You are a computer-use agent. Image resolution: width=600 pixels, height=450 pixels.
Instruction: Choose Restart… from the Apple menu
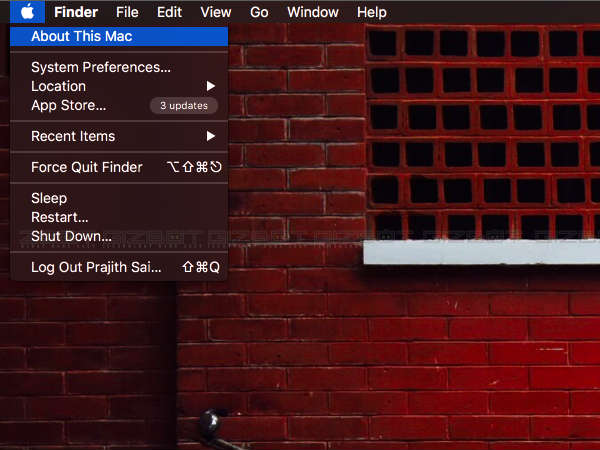pos(59,217)
